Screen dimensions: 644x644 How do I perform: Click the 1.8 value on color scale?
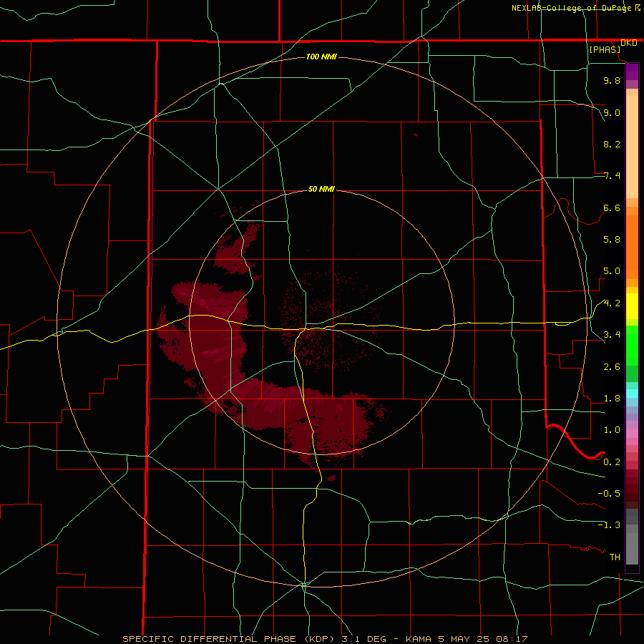(612, 399)
